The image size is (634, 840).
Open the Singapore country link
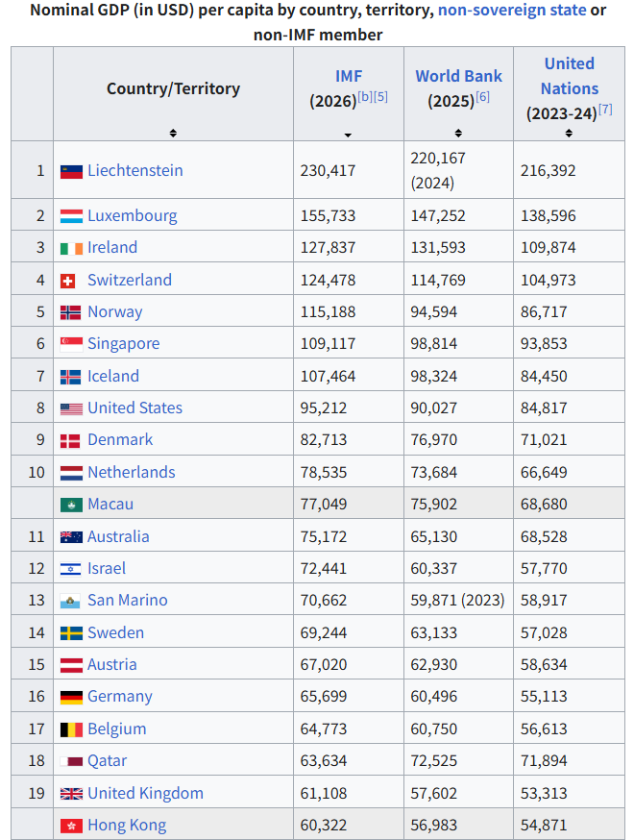(124, 343)
